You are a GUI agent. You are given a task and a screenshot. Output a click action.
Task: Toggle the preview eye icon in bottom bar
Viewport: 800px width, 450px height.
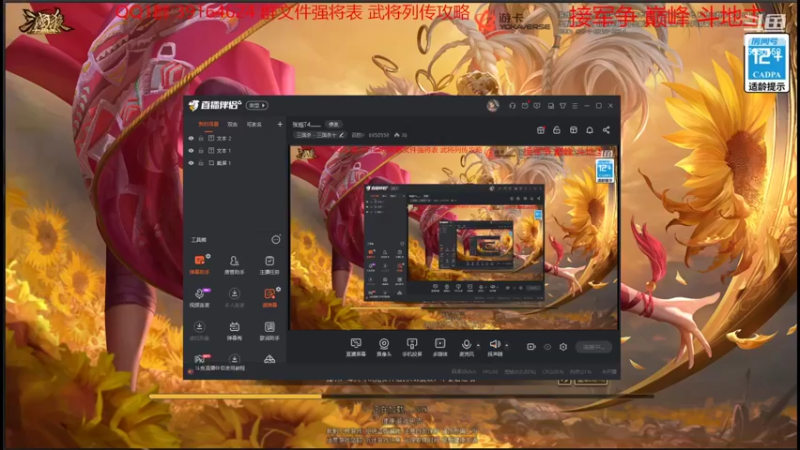coord(547,347)
